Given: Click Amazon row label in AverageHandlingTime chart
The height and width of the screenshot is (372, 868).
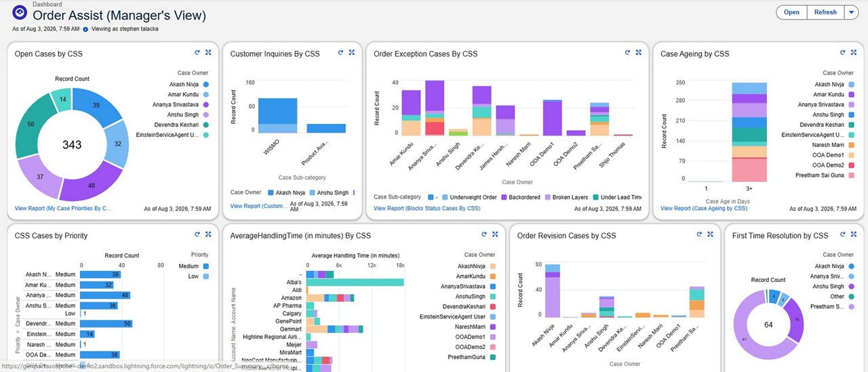Looking at the screenshot, I should pos(292,297).
